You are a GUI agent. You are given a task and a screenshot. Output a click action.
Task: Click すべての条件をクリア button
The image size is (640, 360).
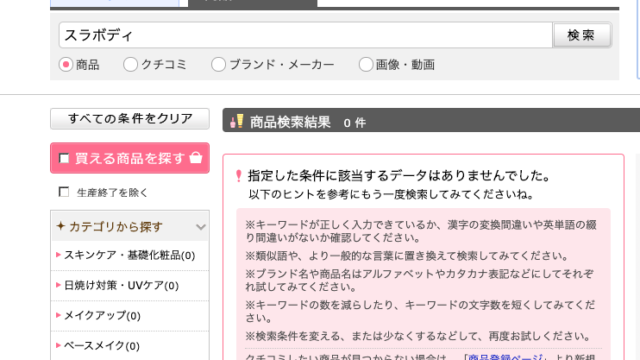pos(130,119)
